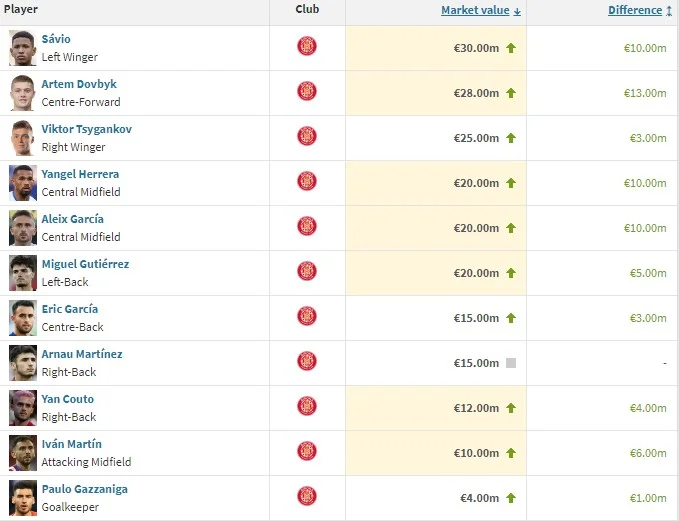Open Aleix García's profile link
Viewport: 679px width, 521px height.
[72, 219]
